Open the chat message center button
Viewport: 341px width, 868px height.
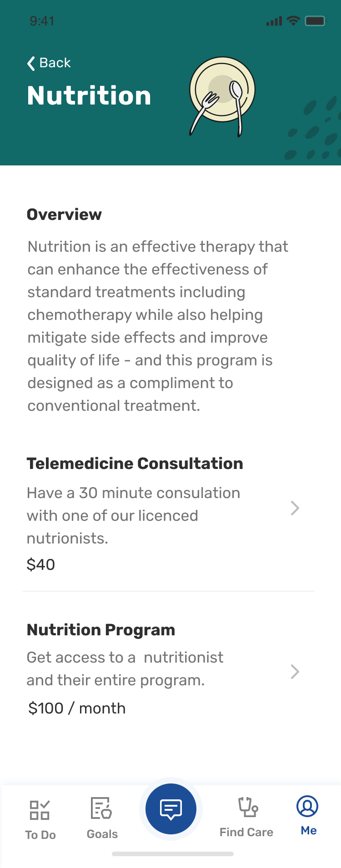(x=171, y=809)
